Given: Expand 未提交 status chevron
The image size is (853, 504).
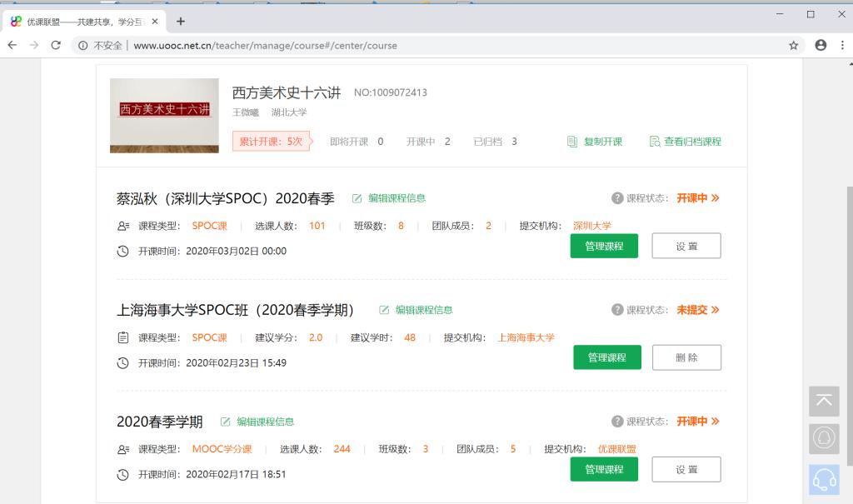Looking at the screenshot, I should 715,310.
